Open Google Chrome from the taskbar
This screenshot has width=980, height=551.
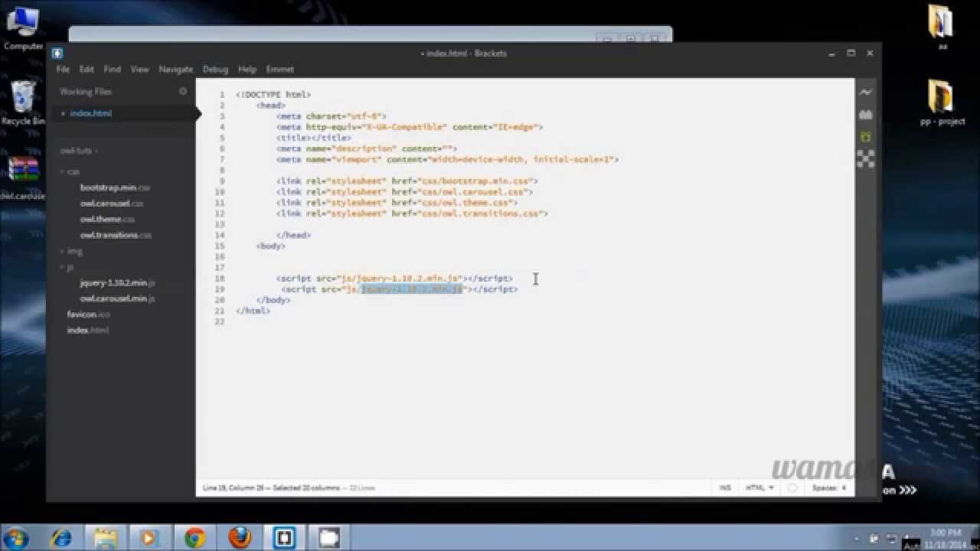tap(194, 538)
